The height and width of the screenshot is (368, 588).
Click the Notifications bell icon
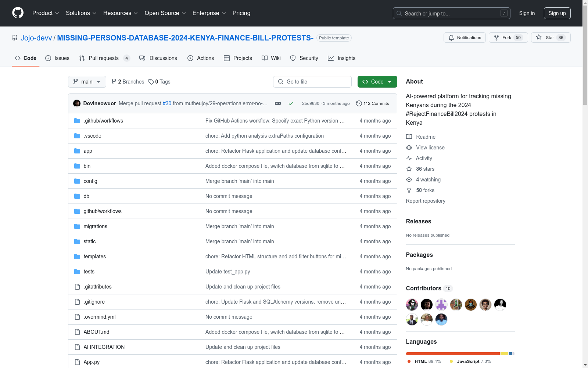451,38
